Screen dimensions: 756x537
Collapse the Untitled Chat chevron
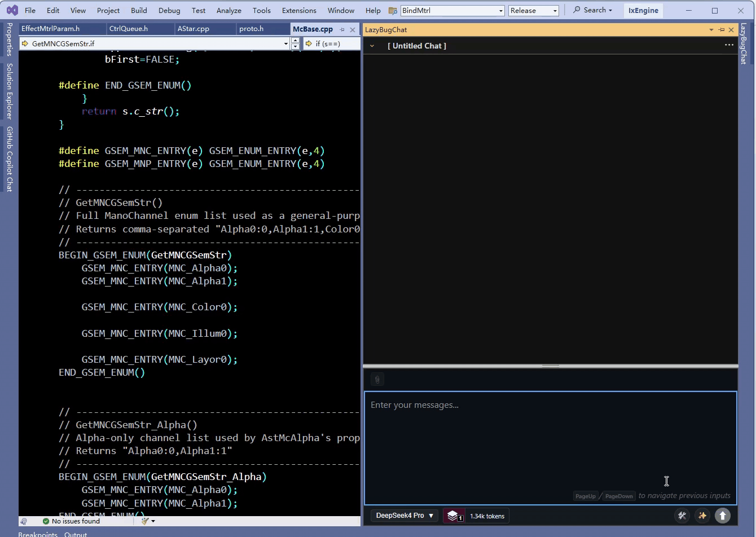coord(372,46)
